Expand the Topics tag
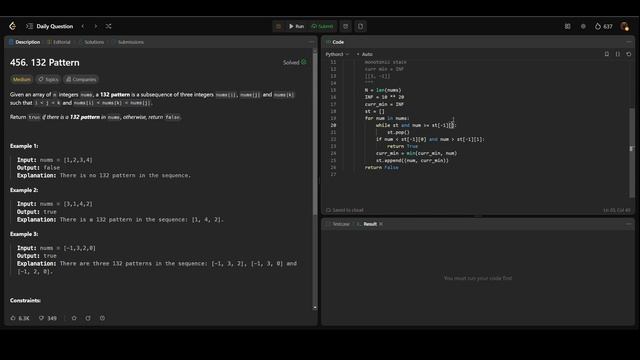This screenshot has height=360, width=640. point(48,79)
